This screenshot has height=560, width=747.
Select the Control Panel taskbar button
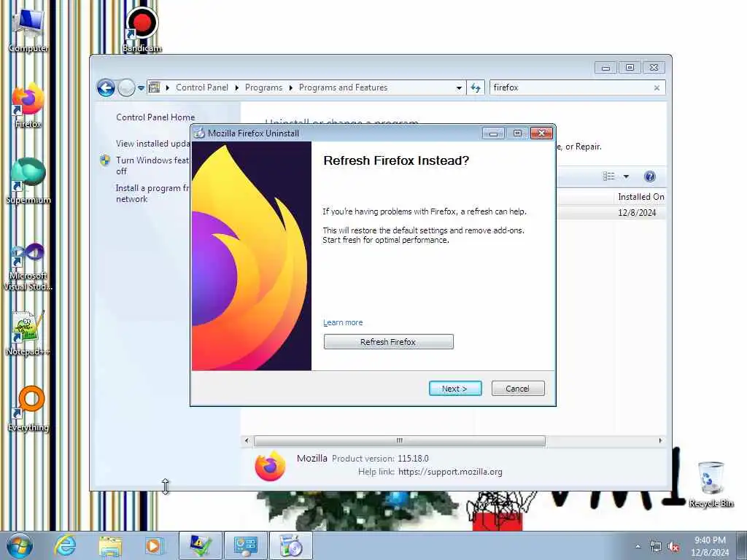click(x=246, y=545)
